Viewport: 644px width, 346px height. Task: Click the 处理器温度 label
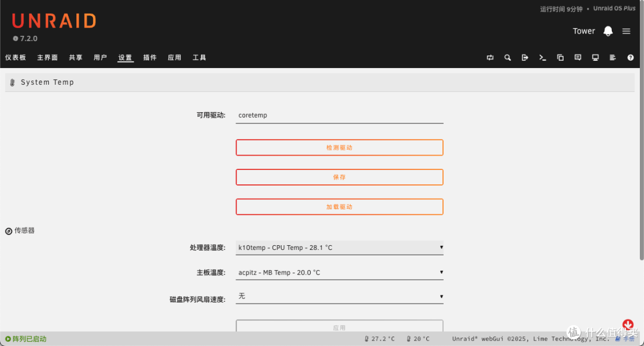[x=208, y=248]
